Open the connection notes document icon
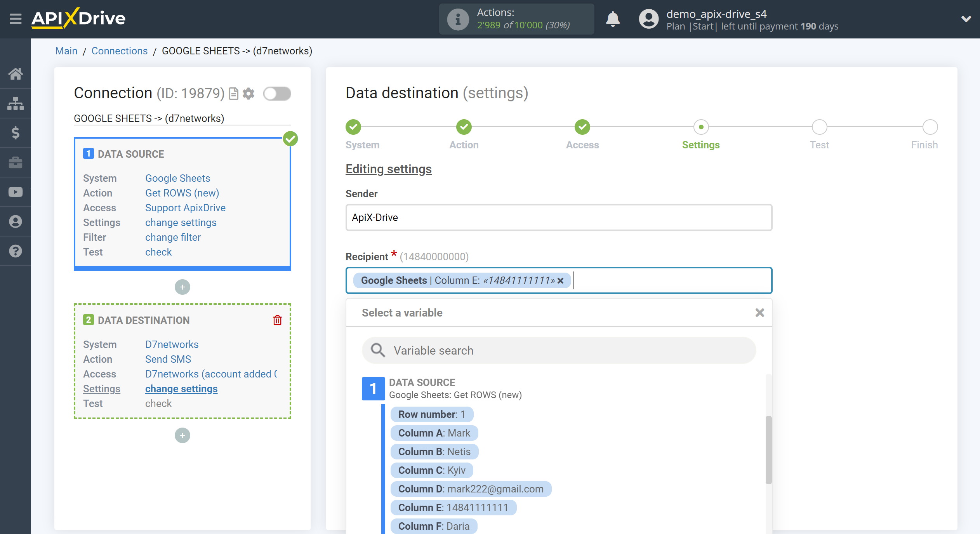The height and width of the screenshot is (534, 980). tap(233, 94)
